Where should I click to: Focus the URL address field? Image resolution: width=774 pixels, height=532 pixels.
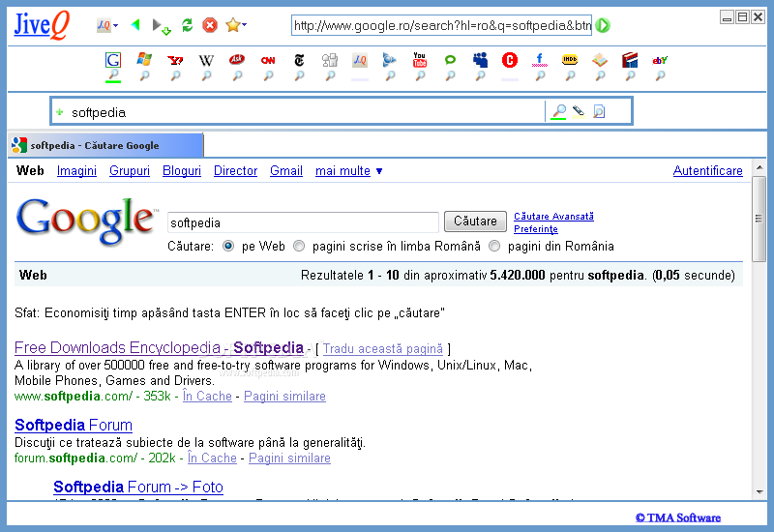(x=442, y=25)
